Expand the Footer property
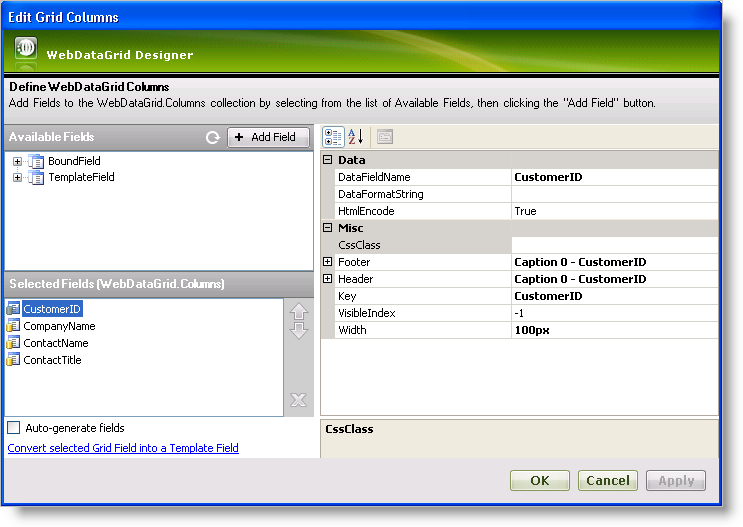The height and width of the screenshot is (527, 743). point(327,262)
